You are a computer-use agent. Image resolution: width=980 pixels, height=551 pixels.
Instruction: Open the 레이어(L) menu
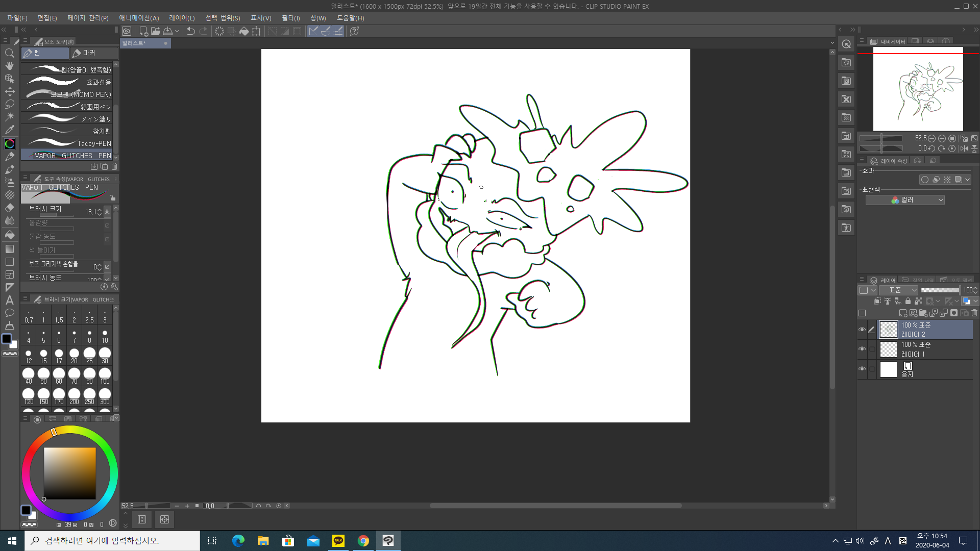tap(182, 18)
